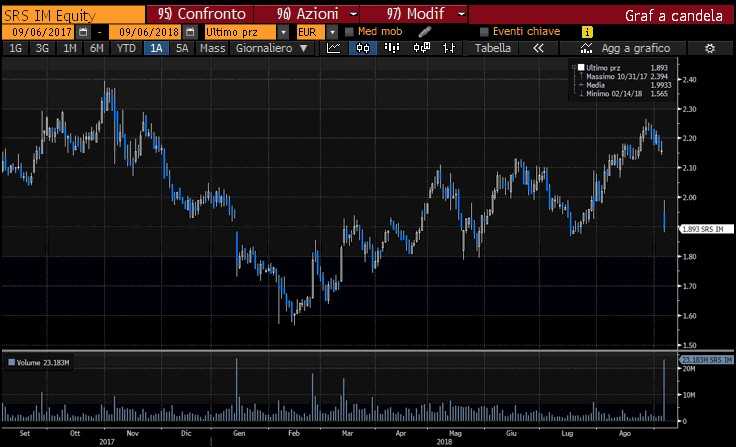Viewport: 736px width, 447px height.
Task: Switch to line chart type icon
Action: tap(333, 48)
